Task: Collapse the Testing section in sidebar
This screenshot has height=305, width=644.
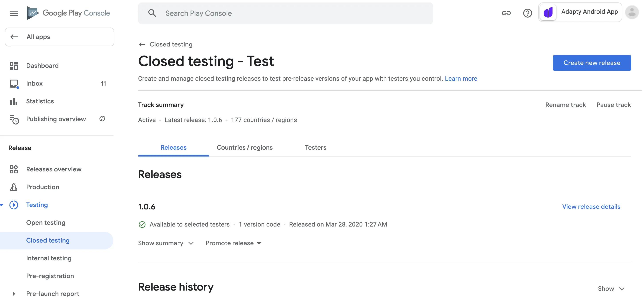Action: [x=2, y=205]
